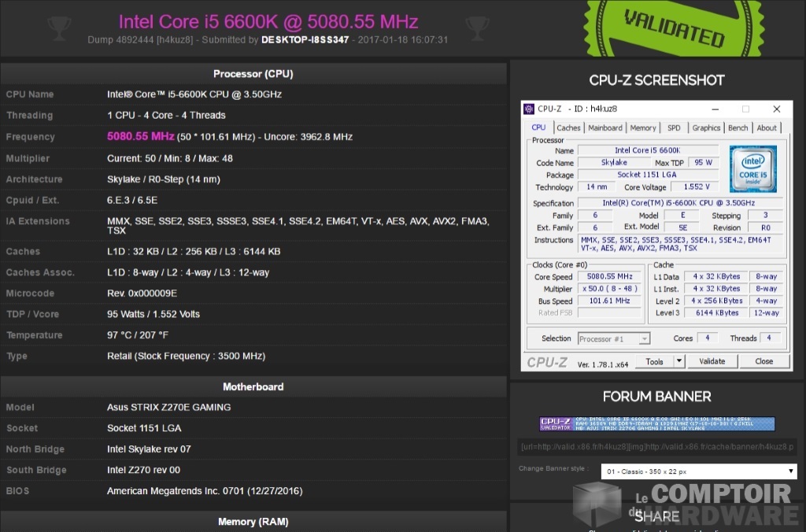Viewport: 806px width, 532px height.
Task: Click the 5080.55 MHz frequency value in table
Action: [140, 136]
